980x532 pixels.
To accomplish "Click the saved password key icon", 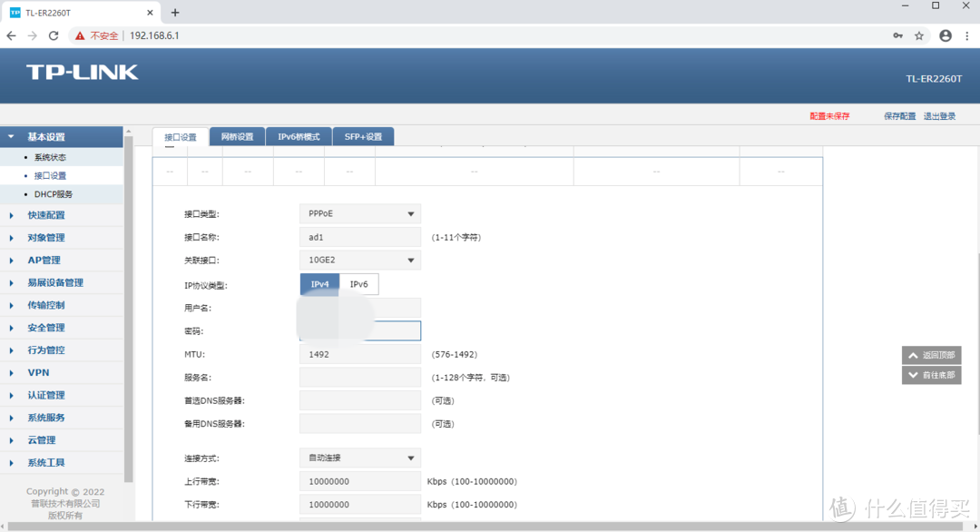I will (897, 35).
